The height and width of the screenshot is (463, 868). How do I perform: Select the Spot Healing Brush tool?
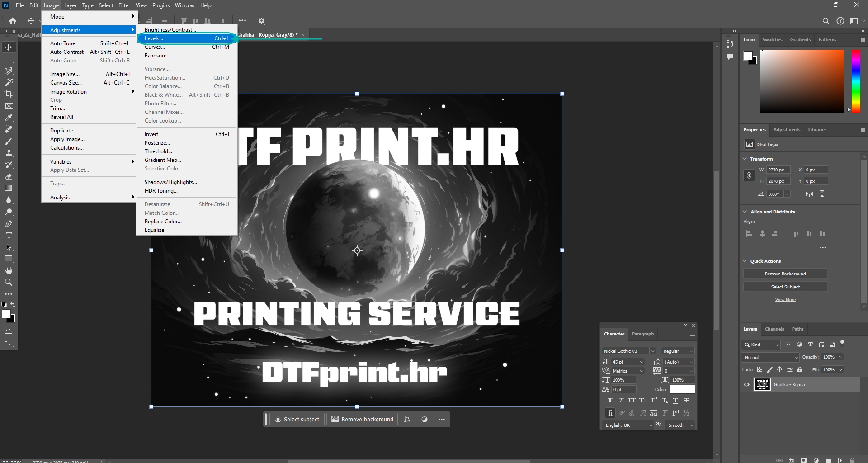click(9, 130)
